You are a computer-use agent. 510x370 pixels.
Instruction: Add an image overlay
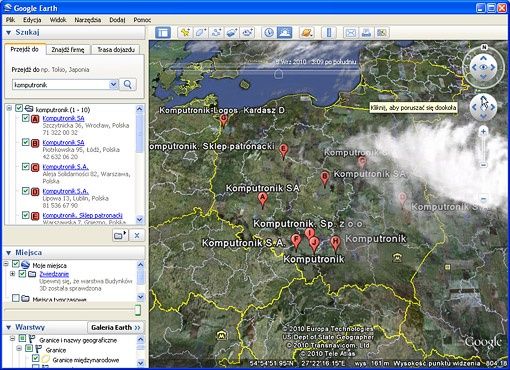232,33
